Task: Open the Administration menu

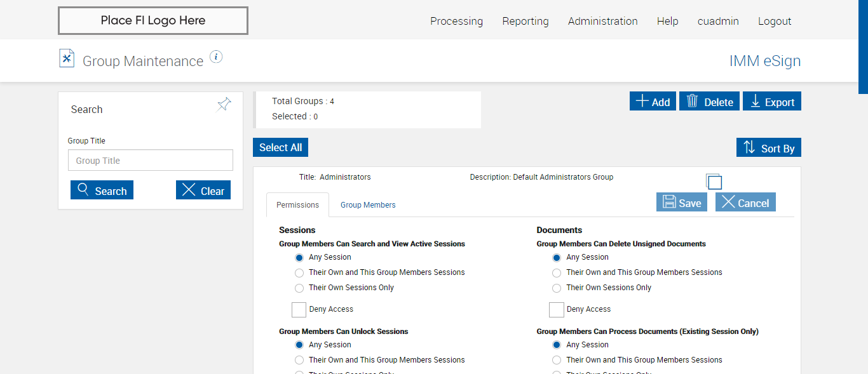Action: (x=602, y=21)
